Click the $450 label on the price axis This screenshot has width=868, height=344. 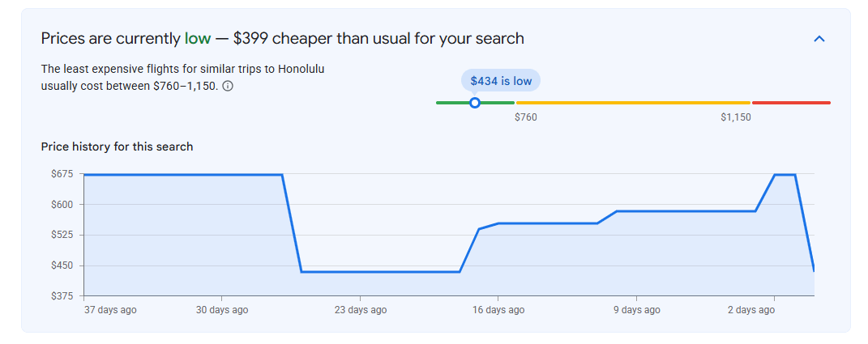(62, 265)
